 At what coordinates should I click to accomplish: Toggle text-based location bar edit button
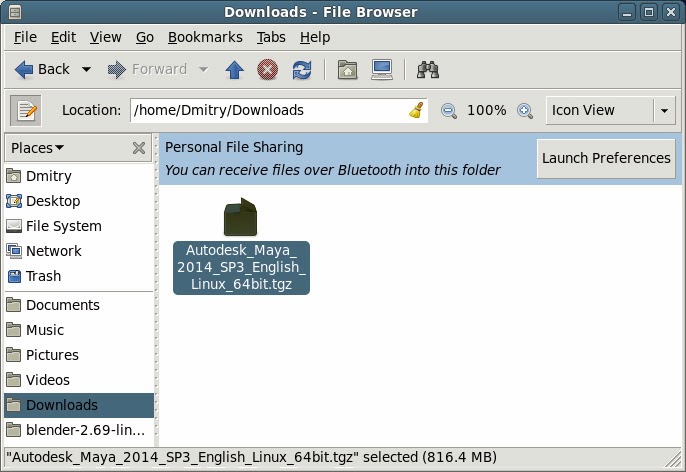[x=26, y=110]
